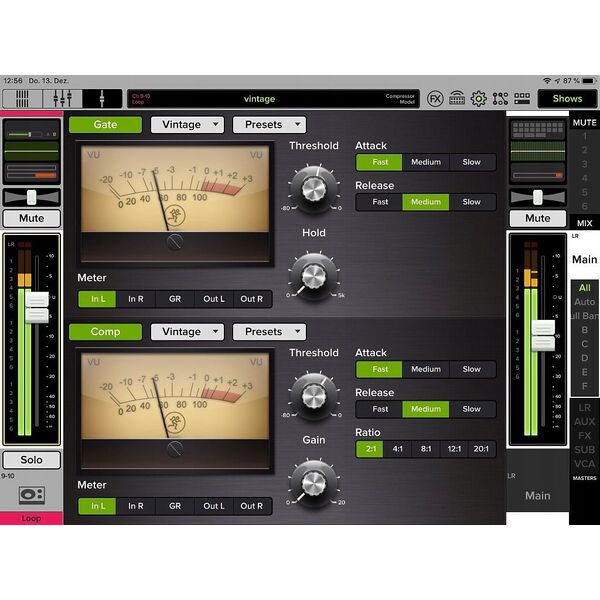The image size is (600, 600).
Task: Select the Auto view group
Action: [584, 302]
